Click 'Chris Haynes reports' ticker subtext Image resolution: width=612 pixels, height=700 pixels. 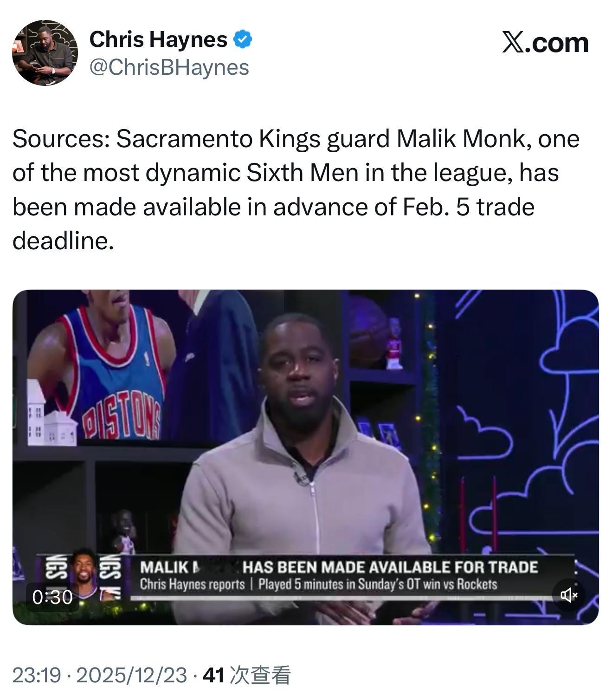192,584
